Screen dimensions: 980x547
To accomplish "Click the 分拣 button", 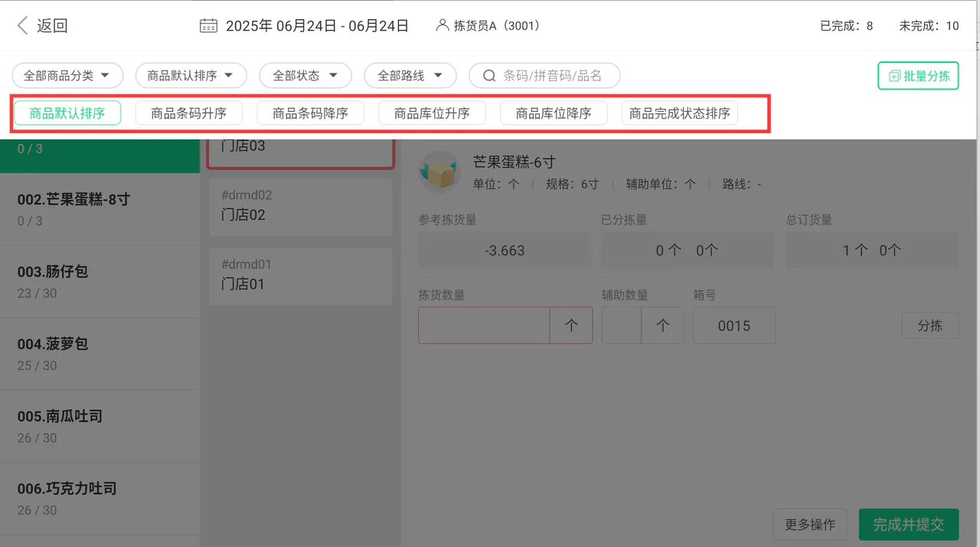I will click(930, 326).
